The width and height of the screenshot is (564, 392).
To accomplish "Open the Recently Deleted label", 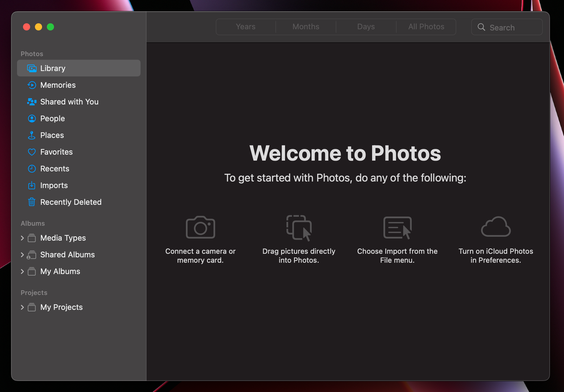I will [x=71, y=202].
